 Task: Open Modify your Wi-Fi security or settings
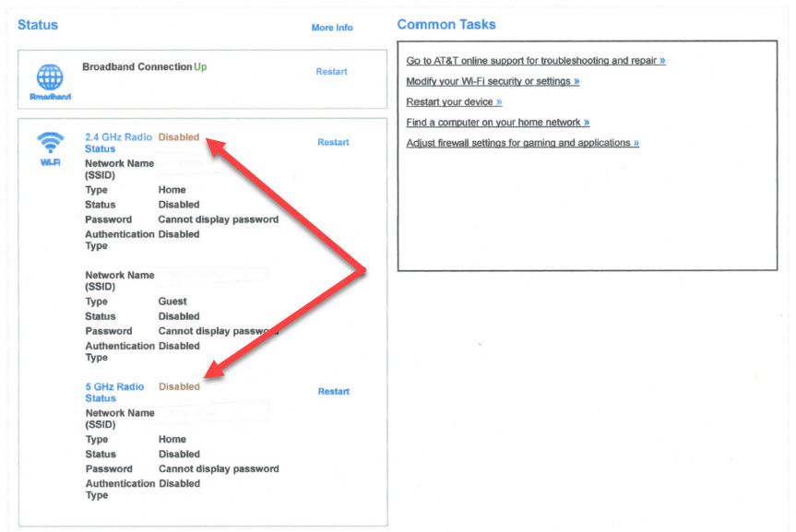click(493, 81)
